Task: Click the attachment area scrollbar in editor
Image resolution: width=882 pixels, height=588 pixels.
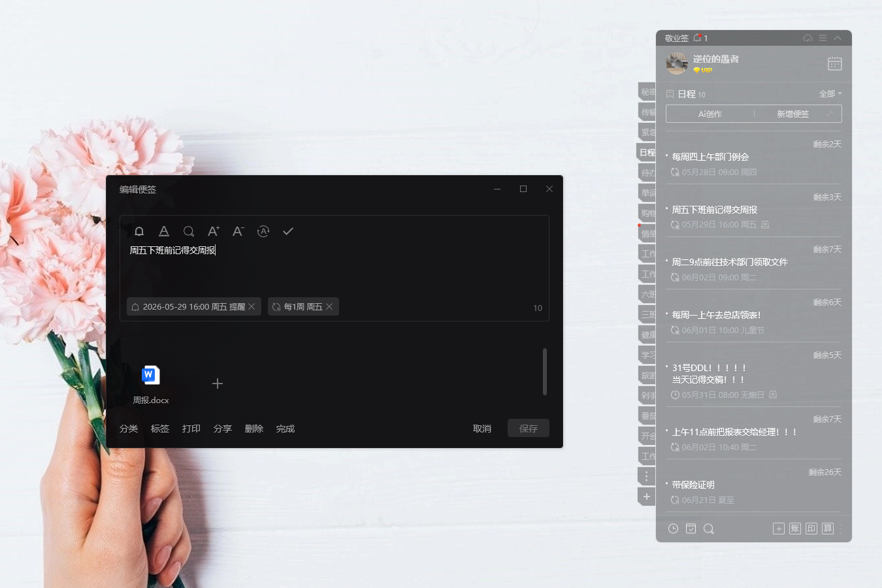Action: pos(544,372)
